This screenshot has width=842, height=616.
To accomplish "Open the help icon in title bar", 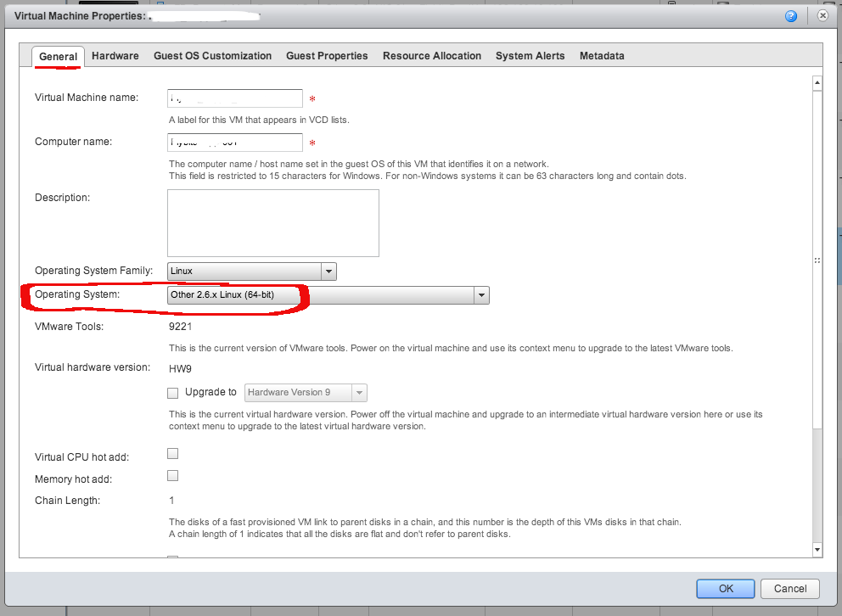I will pos(791,15).
